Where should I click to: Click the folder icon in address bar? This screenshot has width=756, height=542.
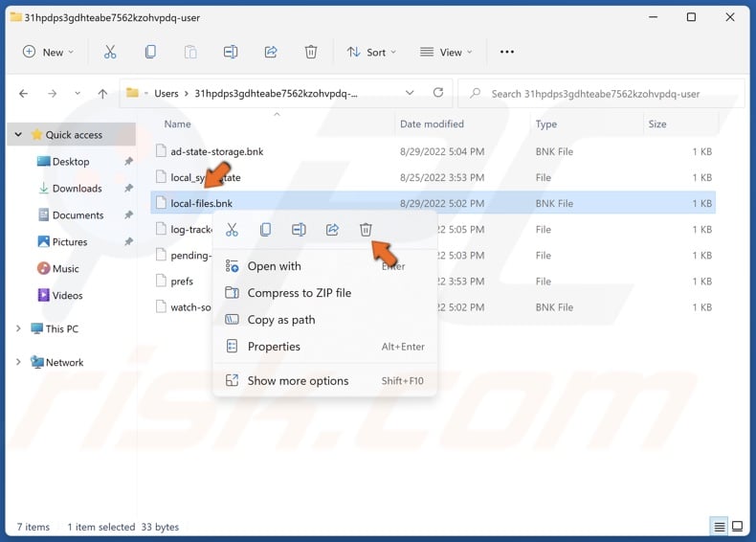(x=132, y=93)
